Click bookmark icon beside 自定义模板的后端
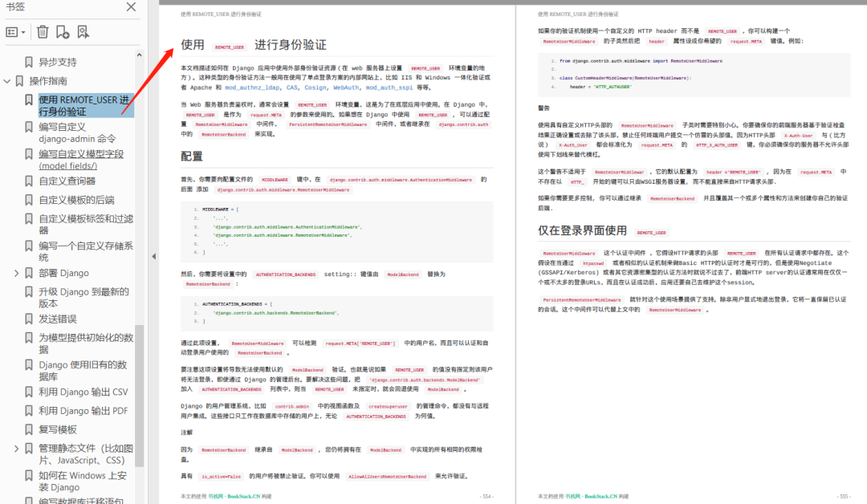Image resolution: width=867 pixels, height=504 pixels. click(x=29, y=200)
